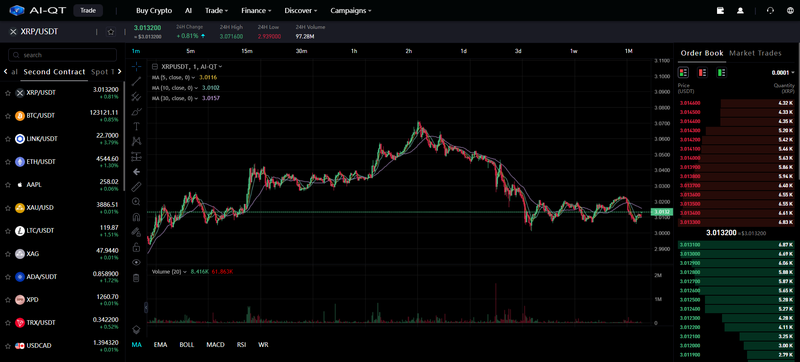This screenshot has height=362, width=800.
Task: Enable the RSI indicator
Action: point(241,345)
